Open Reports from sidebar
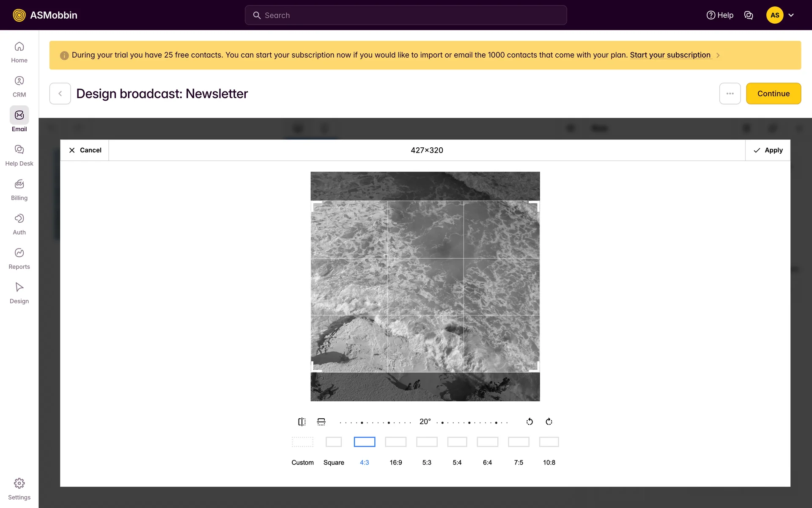This screenshot has height=508, width=812. pyautogui.click(x=19, y=258)
